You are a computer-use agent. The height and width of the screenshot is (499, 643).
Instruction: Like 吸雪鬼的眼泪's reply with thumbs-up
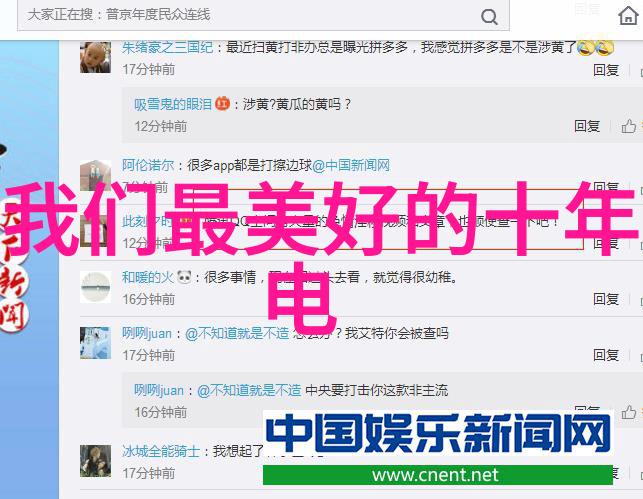coord(628,126)
